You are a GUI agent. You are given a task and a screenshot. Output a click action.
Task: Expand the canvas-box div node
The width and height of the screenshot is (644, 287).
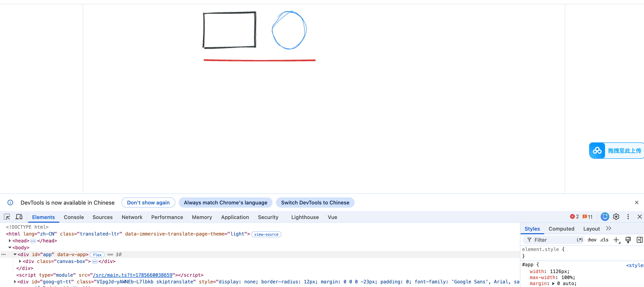(20, 261)
